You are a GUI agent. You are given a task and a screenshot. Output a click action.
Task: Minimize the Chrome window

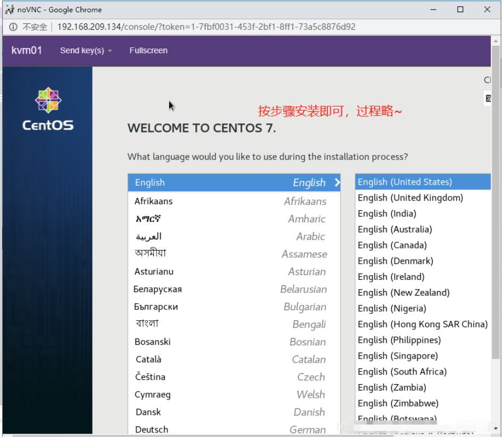(x=433, y=10)
